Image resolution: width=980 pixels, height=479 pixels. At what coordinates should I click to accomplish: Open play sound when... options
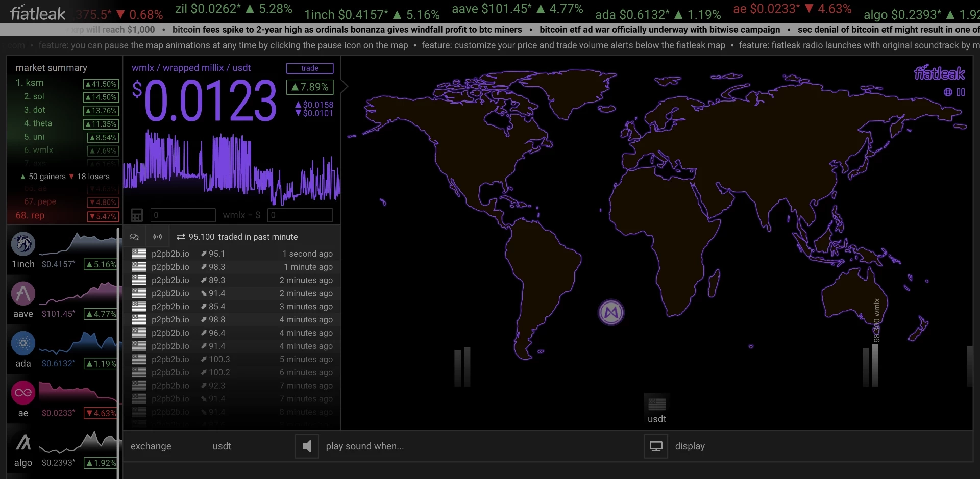[x=365, y=446]
